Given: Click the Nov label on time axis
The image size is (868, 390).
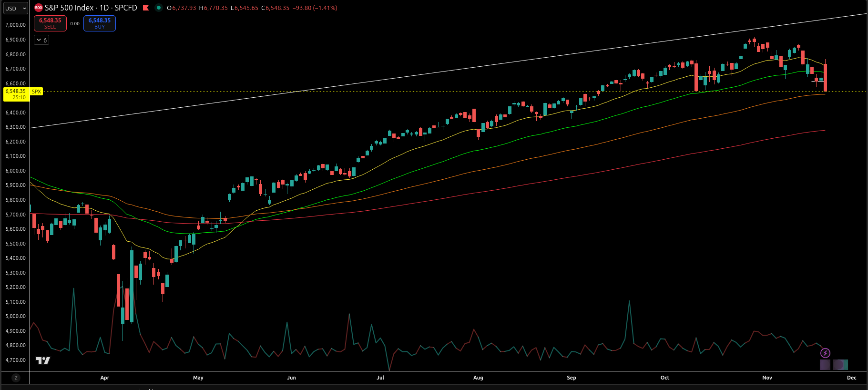Looking at the screenshot, I should [767, 378].
